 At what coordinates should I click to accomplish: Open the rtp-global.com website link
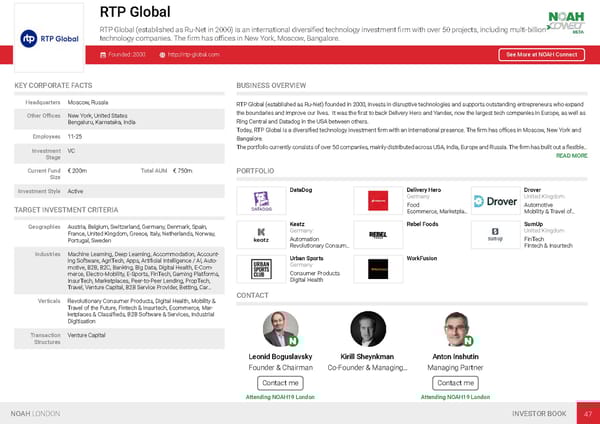coord(194,54)
